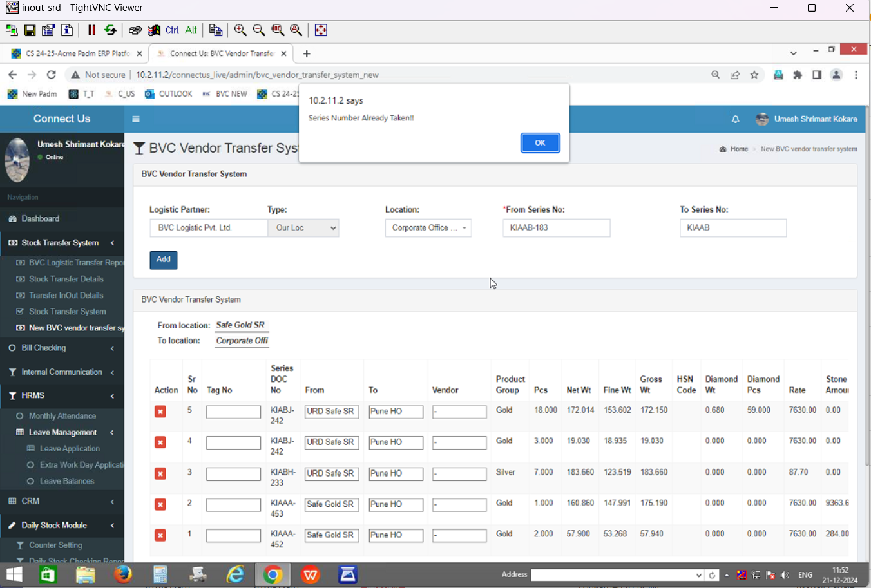Screen dimensions: 871x588
Task: Click the To Series No field
Action: click(x=733, y=228)
